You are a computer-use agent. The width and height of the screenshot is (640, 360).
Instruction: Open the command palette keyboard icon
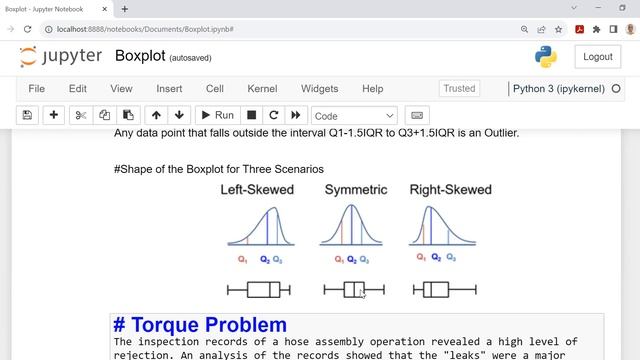coord(417,116)
